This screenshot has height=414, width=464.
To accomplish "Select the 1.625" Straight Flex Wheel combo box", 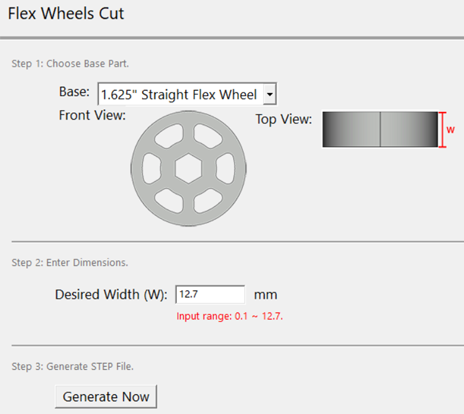I will 187,94.
